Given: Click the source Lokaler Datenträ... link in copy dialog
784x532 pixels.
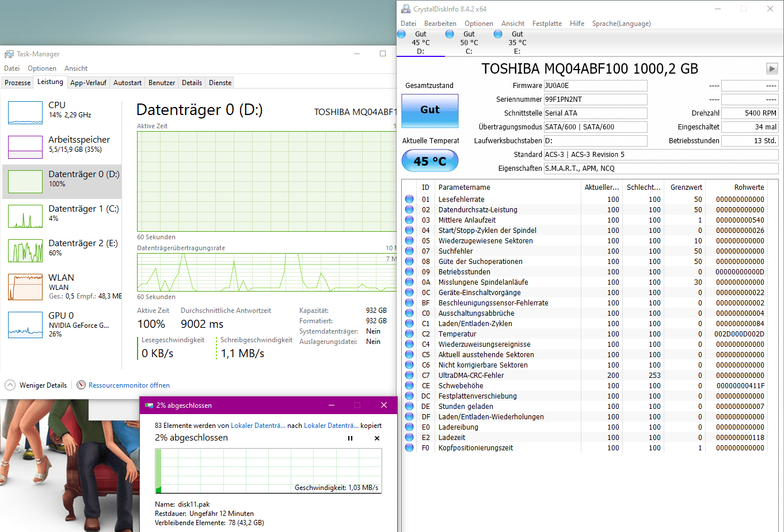Looking at the screenshot, I should click(x=258, y=426).
